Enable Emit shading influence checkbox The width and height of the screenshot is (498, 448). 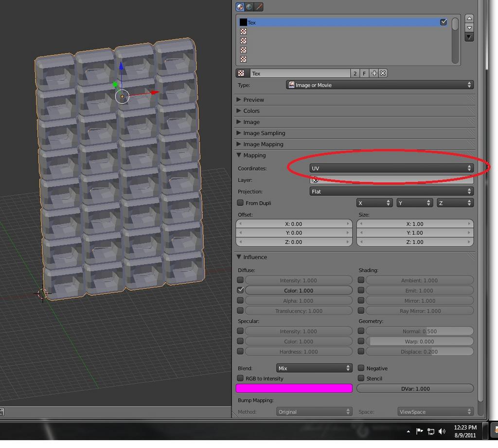coord(361,290)
